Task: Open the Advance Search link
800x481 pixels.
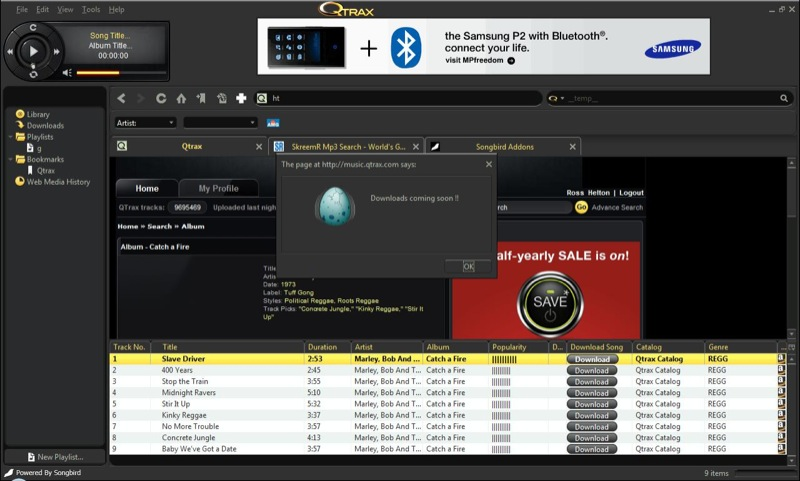Action: pos(617,208)
